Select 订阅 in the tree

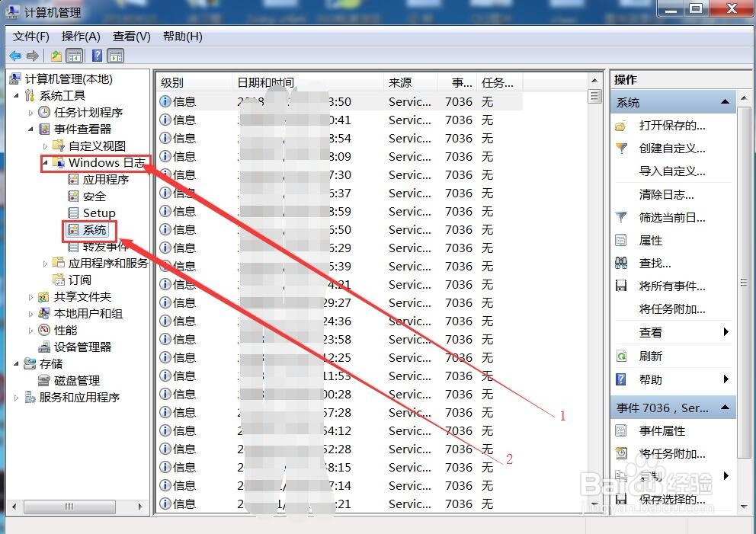(79, 280)
